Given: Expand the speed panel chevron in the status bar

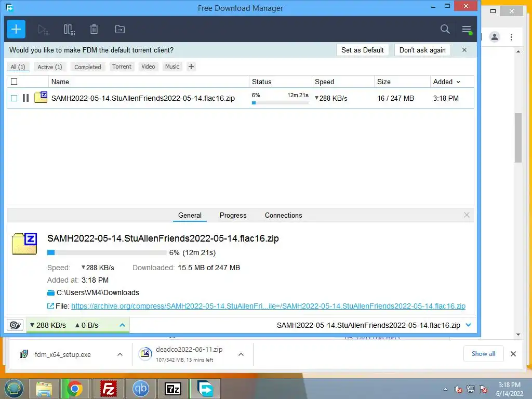Looking at the screenshot, I should (123, 325).
